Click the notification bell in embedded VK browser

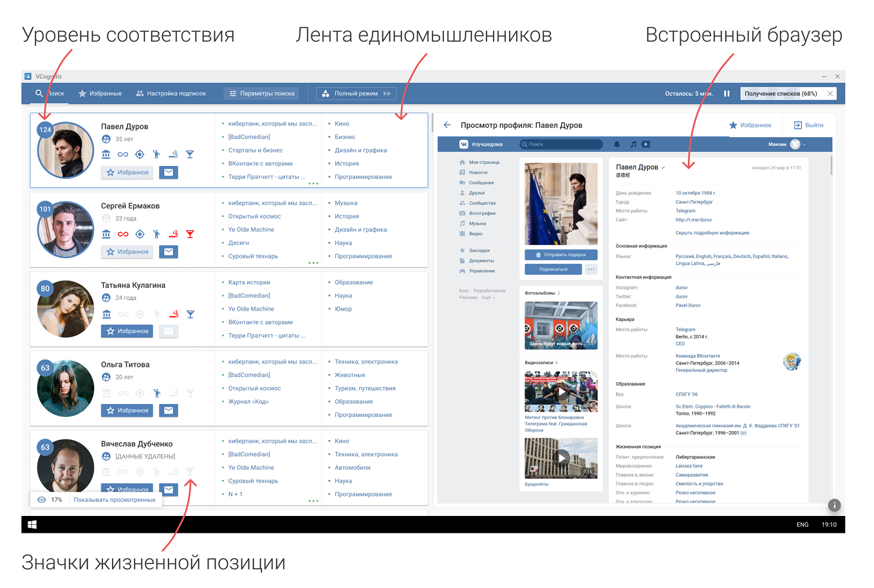click(x=617, y=144)
